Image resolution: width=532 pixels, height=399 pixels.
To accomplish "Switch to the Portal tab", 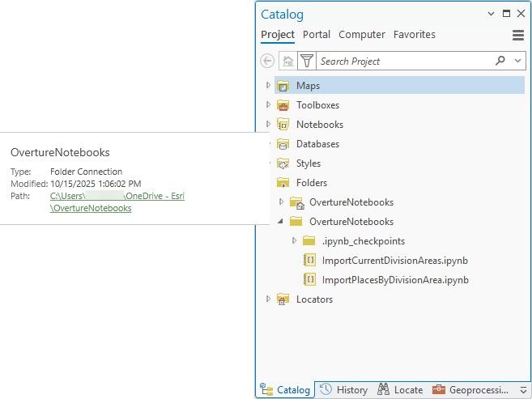I will pyautogui.click(x=317, y=35).
